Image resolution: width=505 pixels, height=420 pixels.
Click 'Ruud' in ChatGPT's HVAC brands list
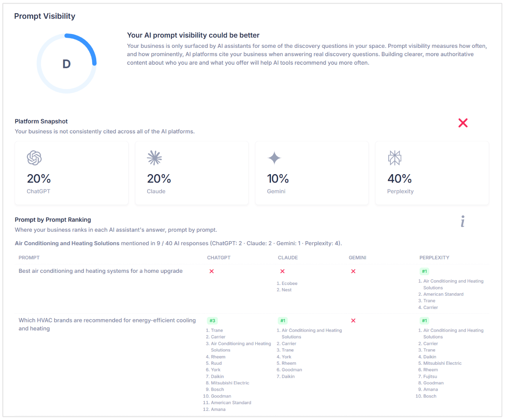coord(216,363)
